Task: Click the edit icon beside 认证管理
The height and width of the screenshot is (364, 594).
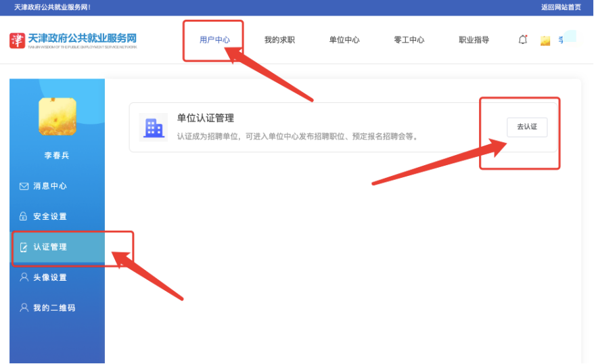Action: point(24,247)
